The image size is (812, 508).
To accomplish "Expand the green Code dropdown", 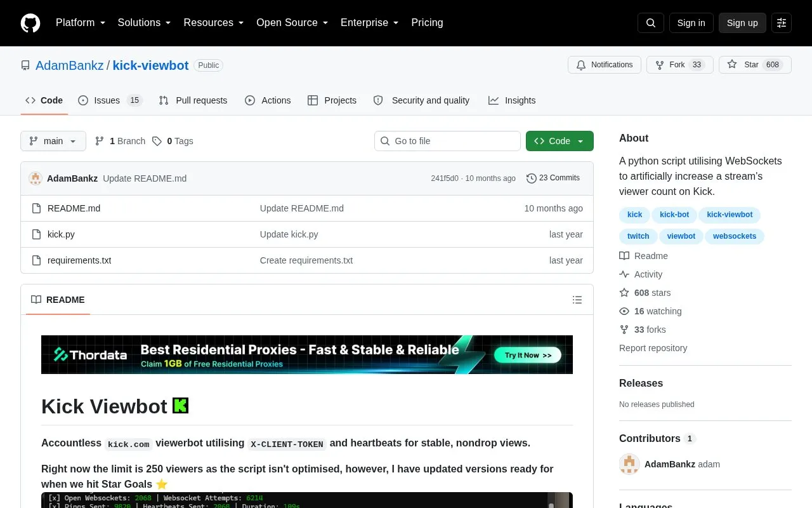I will pyautogui.click(x=560, y=141).
